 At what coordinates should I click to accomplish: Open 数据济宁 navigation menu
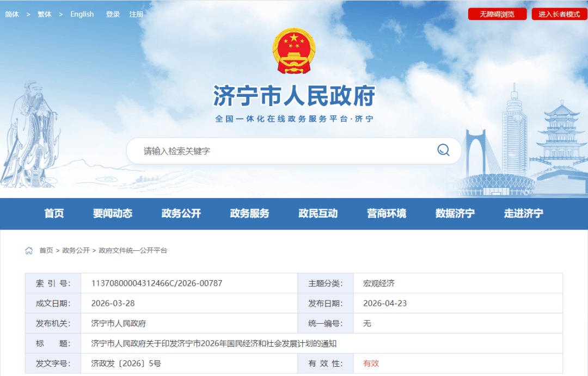pyautogui.click(x=455, y=213)
